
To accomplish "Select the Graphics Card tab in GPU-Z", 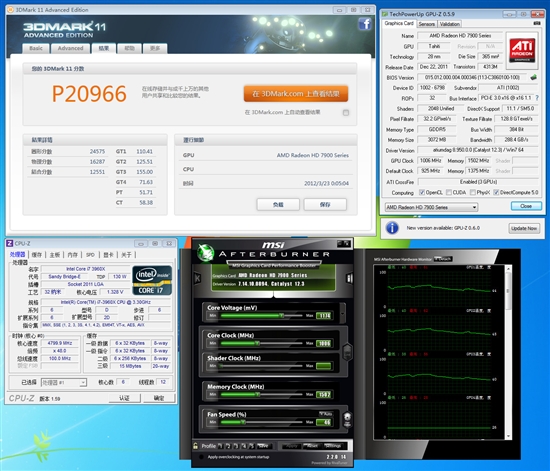I will 399,23.
